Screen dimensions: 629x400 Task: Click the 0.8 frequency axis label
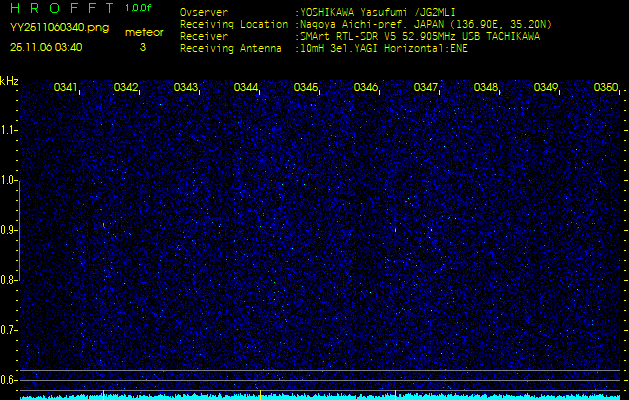[9, 280]
